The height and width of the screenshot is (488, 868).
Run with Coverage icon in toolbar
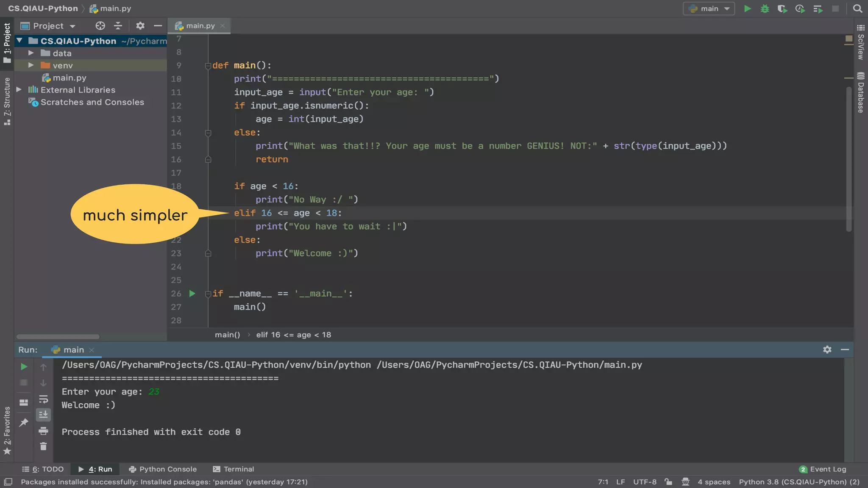(x=782, y=8)
